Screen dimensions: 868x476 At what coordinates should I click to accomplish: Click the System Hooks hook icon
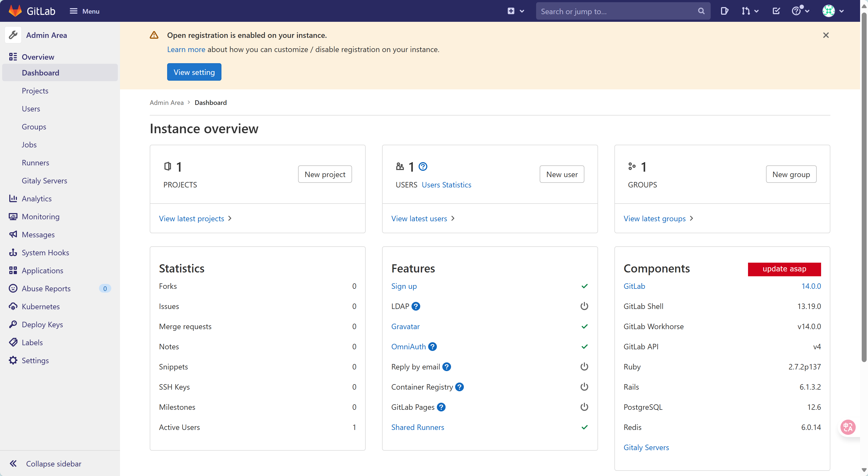pos(13,253)
